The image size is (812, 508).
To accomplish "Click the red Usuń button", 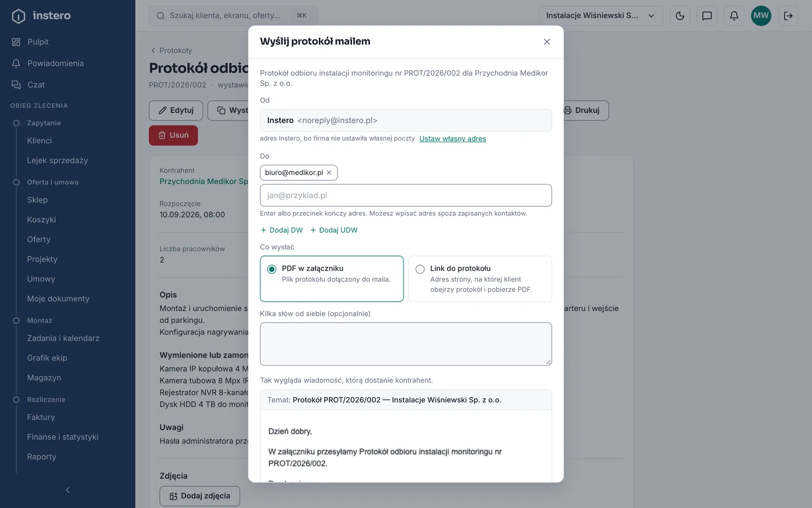I will (173, 135).
